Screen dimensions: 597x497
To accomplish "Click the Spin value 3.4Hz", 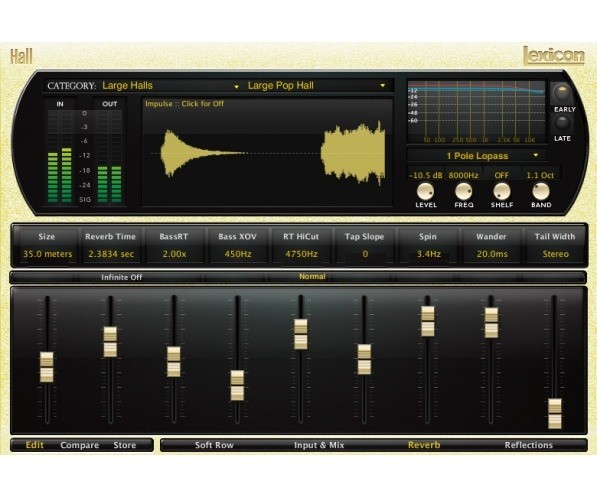I will (x=428, y=254).
